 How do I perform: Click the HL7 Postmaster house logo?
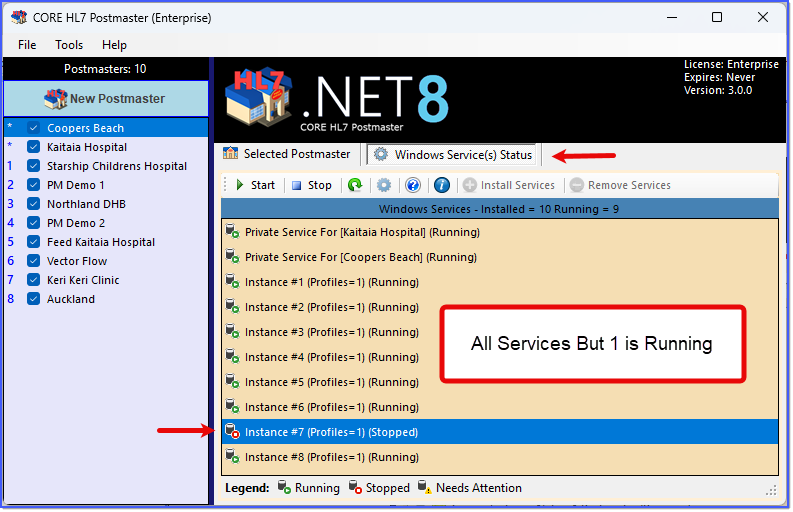(259, 98)
